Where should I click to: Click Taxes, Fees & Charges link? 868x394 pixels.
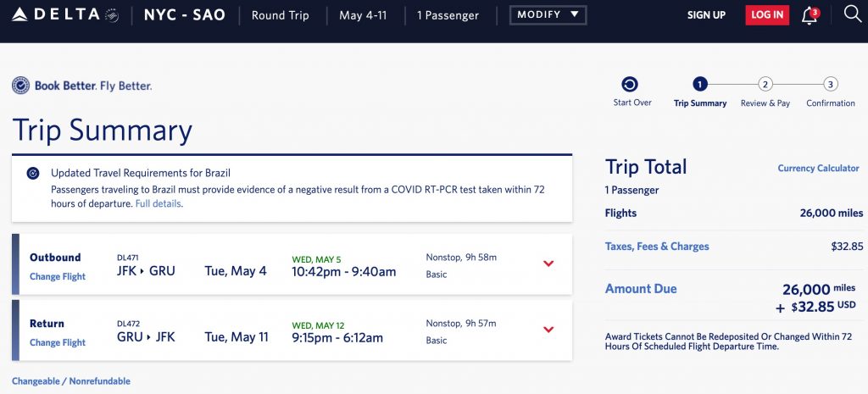657,247
